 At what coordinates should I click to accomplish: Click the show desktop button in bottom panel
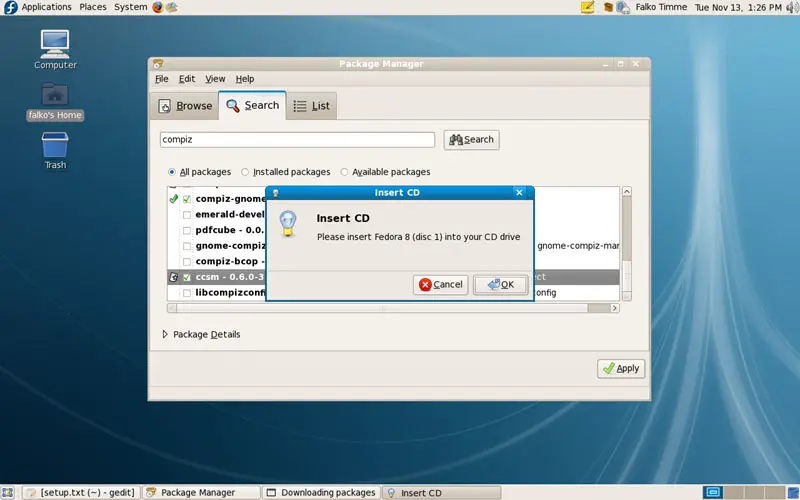(8, 492)
